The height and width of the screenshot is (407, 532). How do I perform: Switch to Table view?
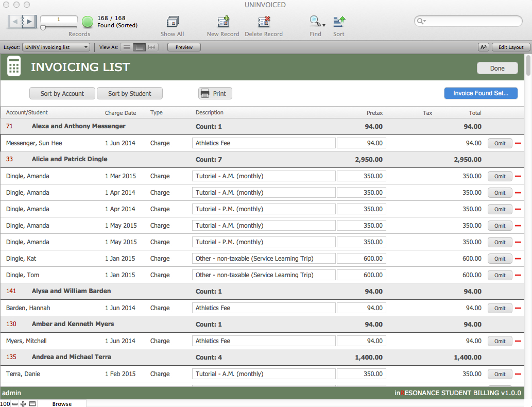151,47
